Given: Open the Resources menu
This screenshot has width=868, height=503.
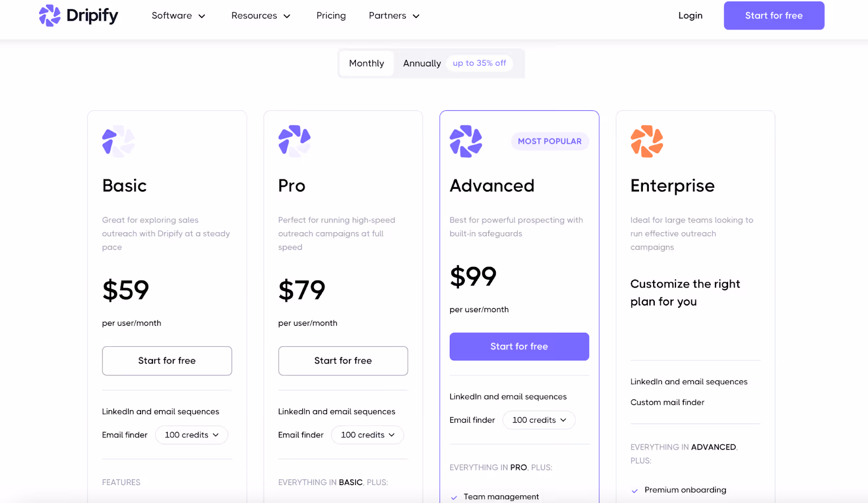Looking at the screenshot, I should click(260, 16).
